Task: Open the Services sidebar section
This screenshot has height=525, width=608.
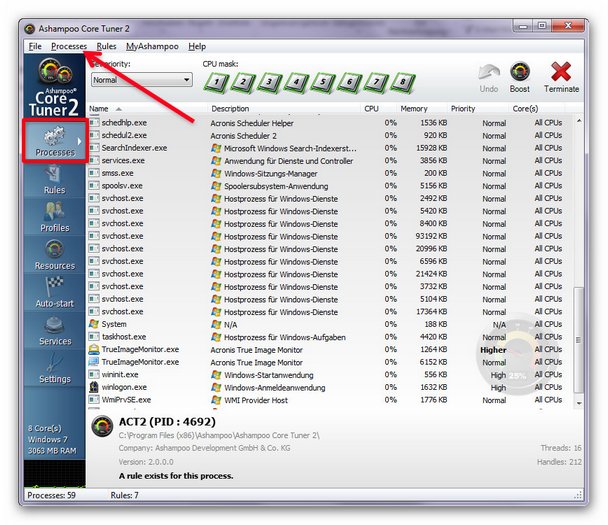Action: (x=55, y=330)
